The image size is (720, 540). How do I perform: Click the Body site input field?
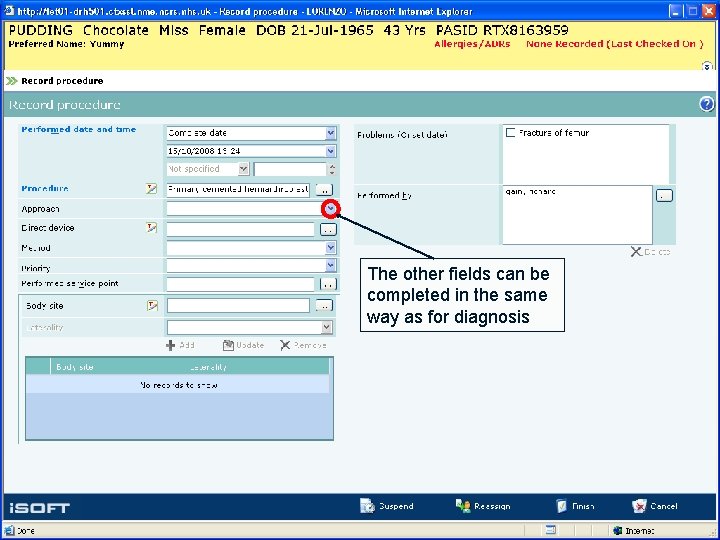click(238, 306)
